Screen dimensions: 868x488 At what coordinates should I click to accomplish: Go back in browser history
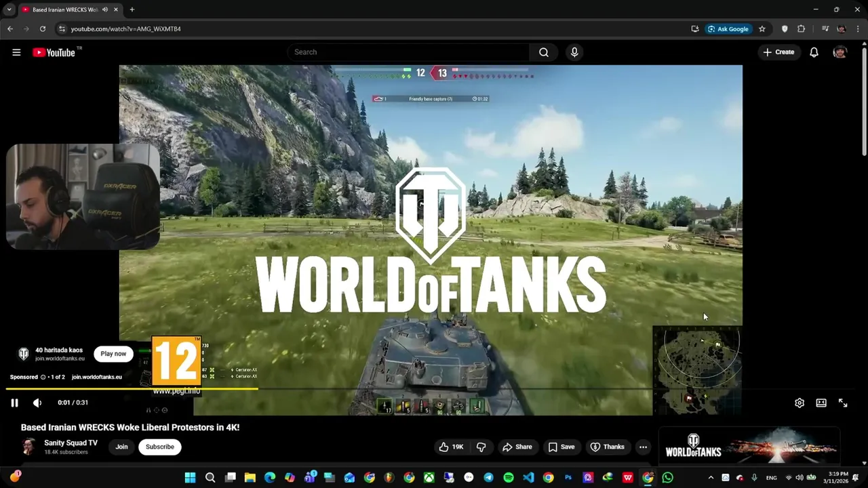[10, 29]
